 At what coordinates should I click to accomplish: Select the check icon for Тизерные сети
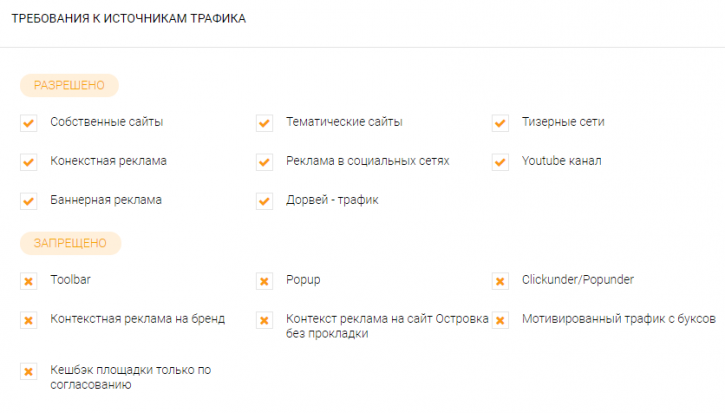[500, 123]
